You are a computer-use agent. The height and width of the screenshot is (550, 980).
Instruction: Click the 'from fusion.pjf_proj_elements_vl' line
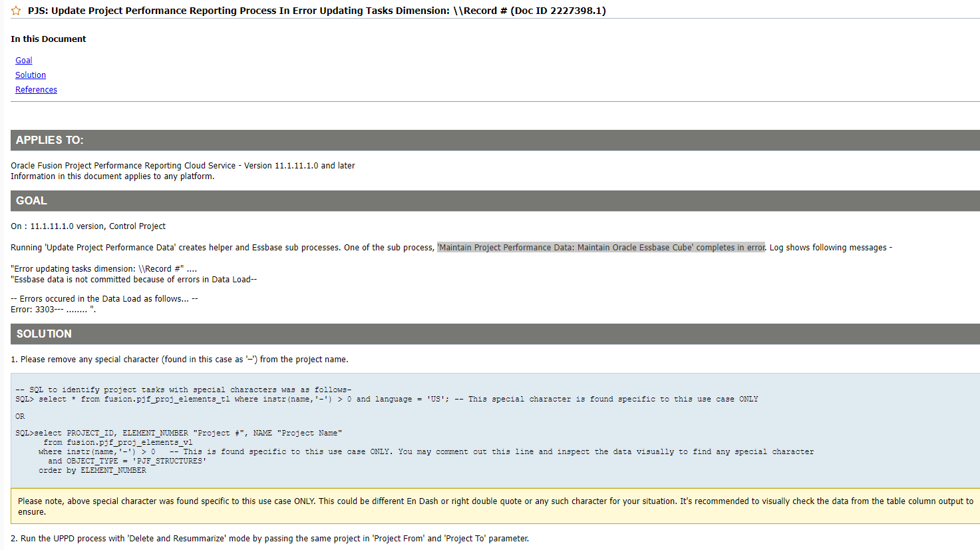[x=118, y=442]
